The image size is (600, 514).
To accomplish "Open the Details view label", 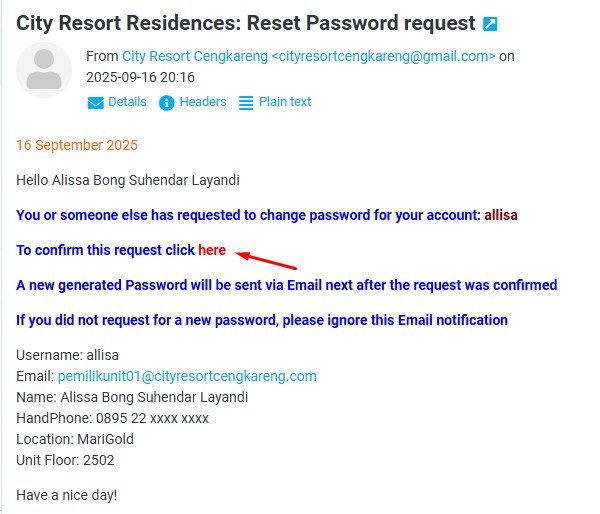I will point(127,102).
